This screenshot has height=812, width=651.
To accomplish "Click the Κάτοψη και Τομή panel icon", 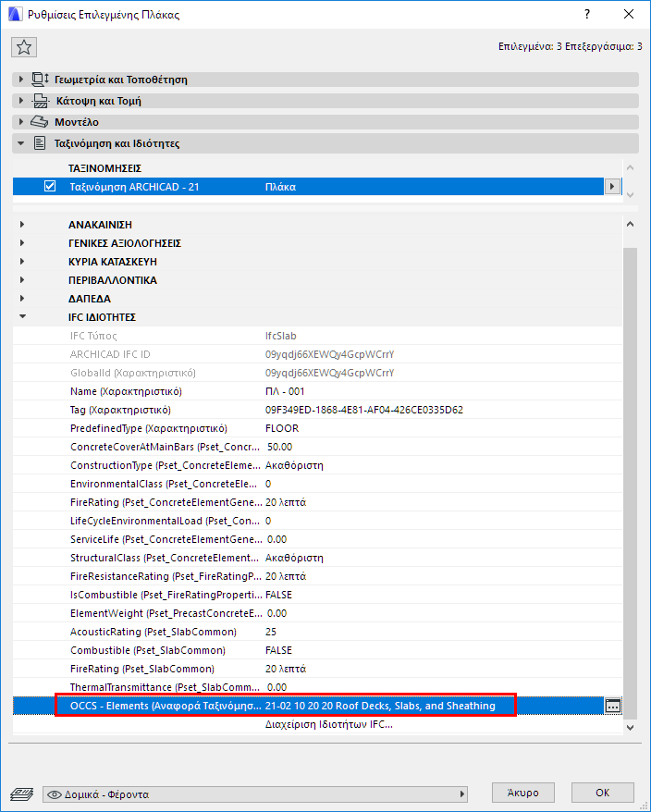I will pos(41,101).
